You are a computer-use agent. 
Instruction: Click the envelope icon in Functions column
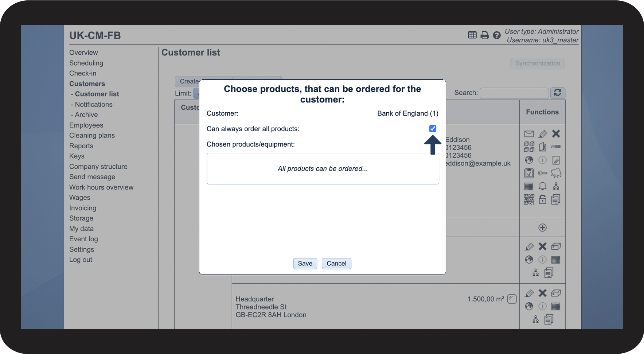click(x=529, y=134)
